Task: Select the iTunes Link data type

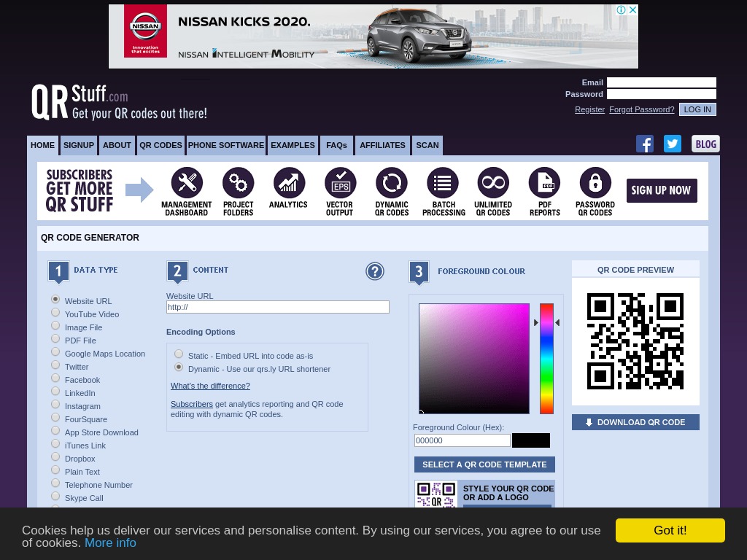Action: (55, 444)
